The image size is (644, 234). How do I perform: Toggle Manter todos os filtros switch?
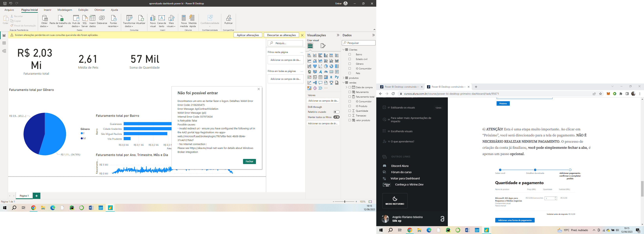(x=337, y=117)
